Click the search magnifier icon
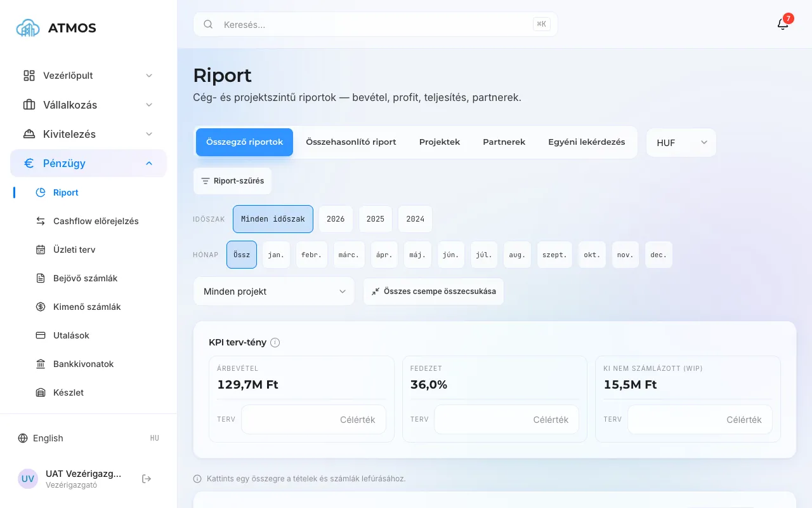This screenshot has width=812, height=508. point(208,24)
